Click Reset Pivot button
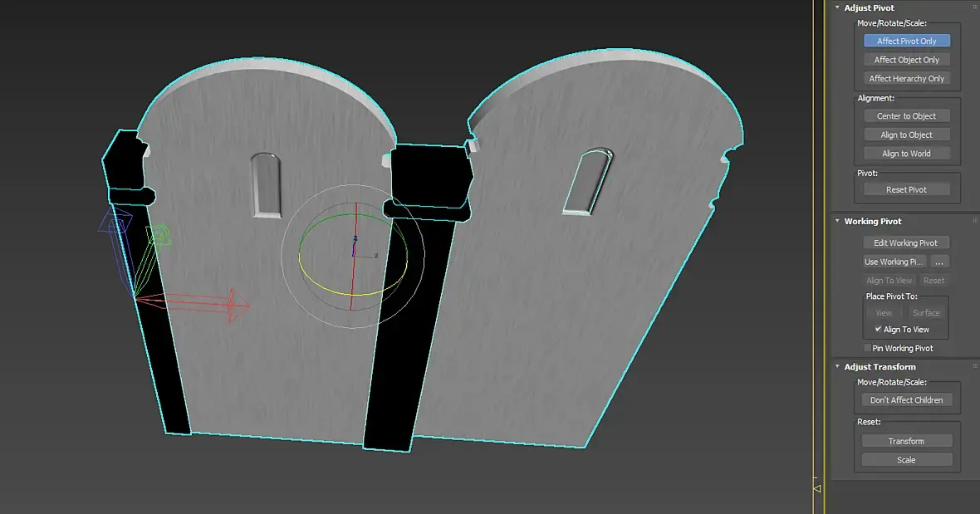Viewport: 980px width, 514px height. click(906, 190)
